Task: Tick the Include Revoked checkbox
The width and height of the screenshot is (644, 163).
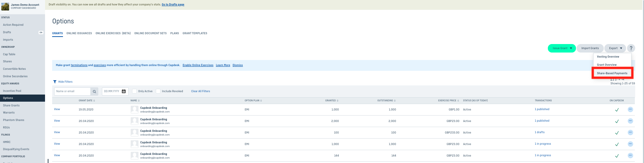Action: point(158,91)
